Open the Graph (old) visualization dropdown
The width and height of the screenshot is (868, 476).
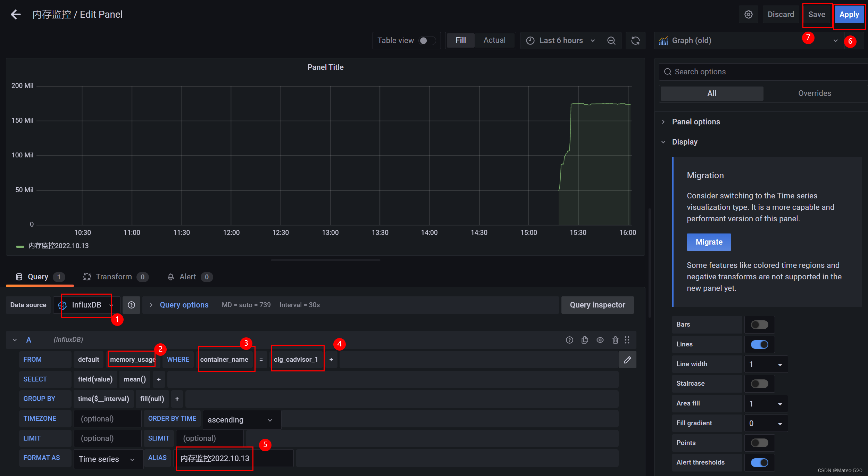(x=835, y=41)
